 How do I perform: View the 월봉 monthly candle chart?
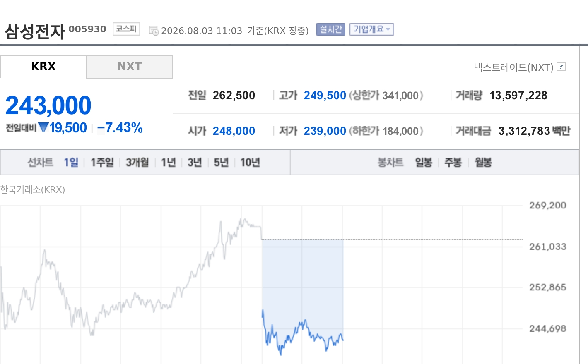[x=483, y=162]
